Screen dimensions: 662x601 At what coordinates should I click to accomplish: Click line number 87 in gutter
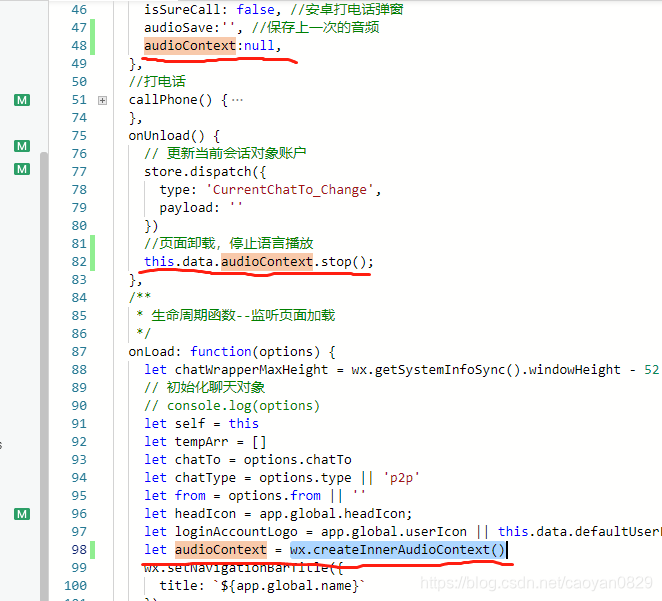pyautogui.click(x=79, y=352)
